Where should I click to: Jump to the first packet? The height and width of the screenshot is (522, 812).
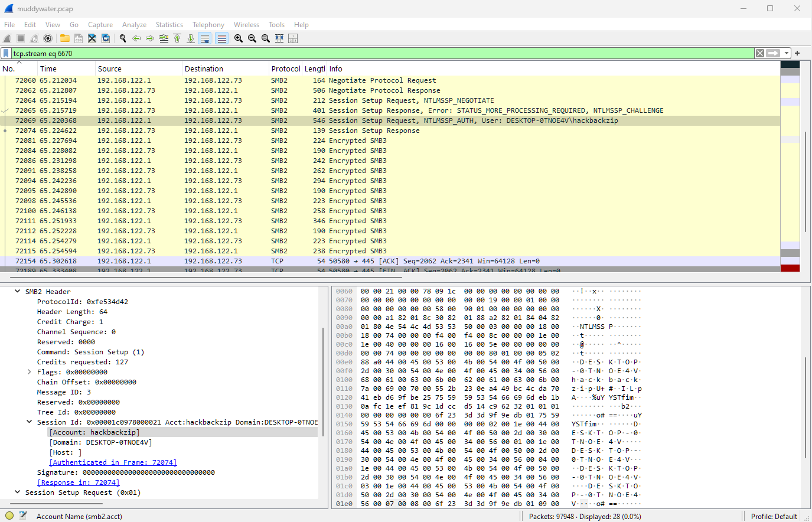click(x=177, y=38)
